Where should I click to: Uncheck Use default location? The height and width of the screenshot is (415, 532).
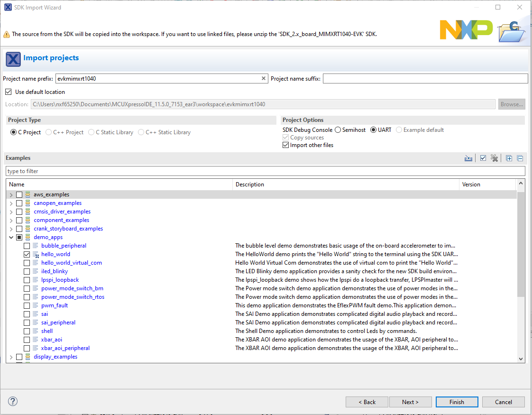pyautogui.click(x=8, y=92)
